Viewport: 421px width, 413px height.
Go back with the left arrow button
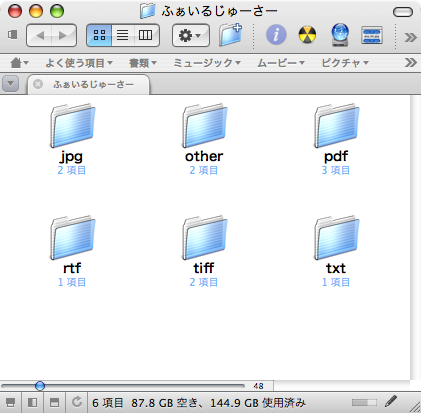coord(40,35)
